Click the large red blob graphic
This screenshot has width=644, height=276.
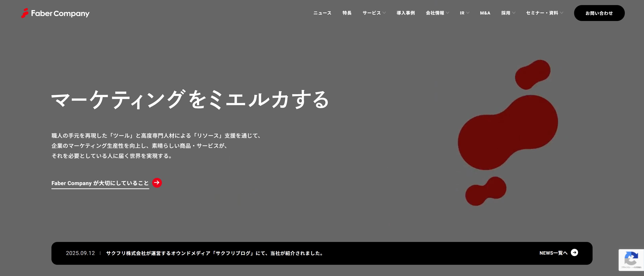click(507, 133)
